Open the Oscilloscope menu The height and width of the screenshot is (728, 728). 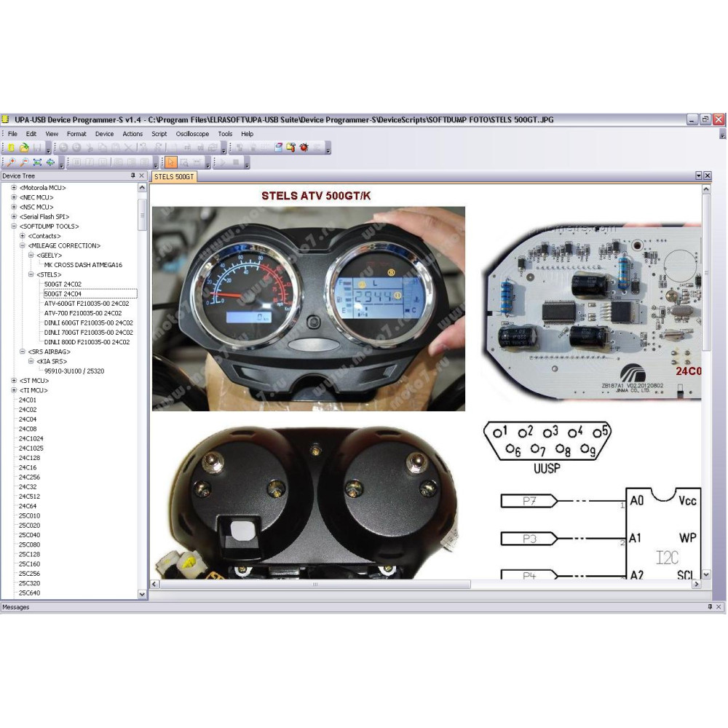tap(192, 134)
